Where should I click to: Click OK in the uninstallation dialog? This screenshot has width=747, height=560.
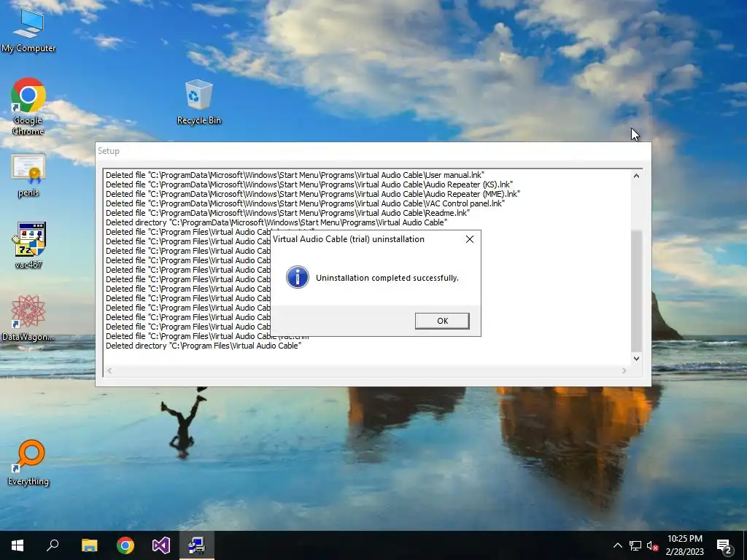point(442,321)
